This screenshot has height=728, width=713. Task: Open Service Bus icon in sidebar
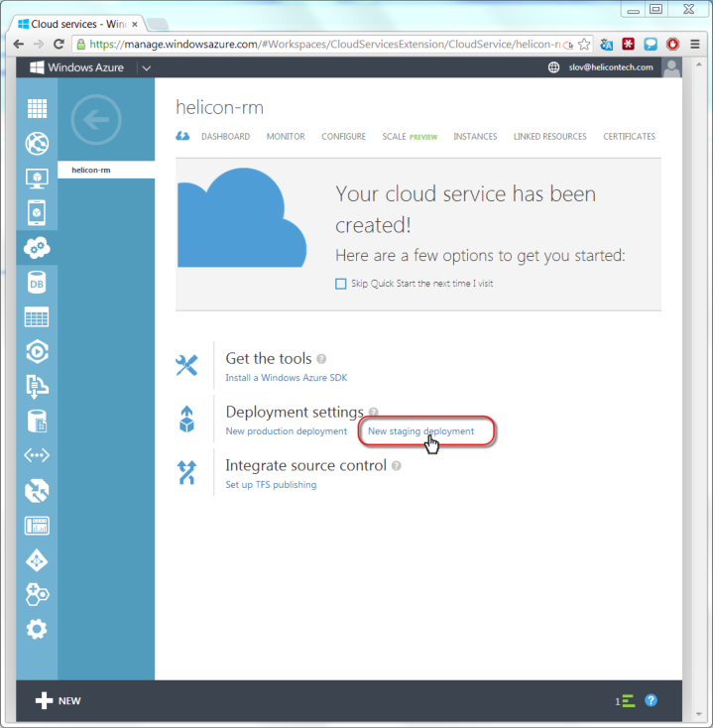(x=37, y=386)
